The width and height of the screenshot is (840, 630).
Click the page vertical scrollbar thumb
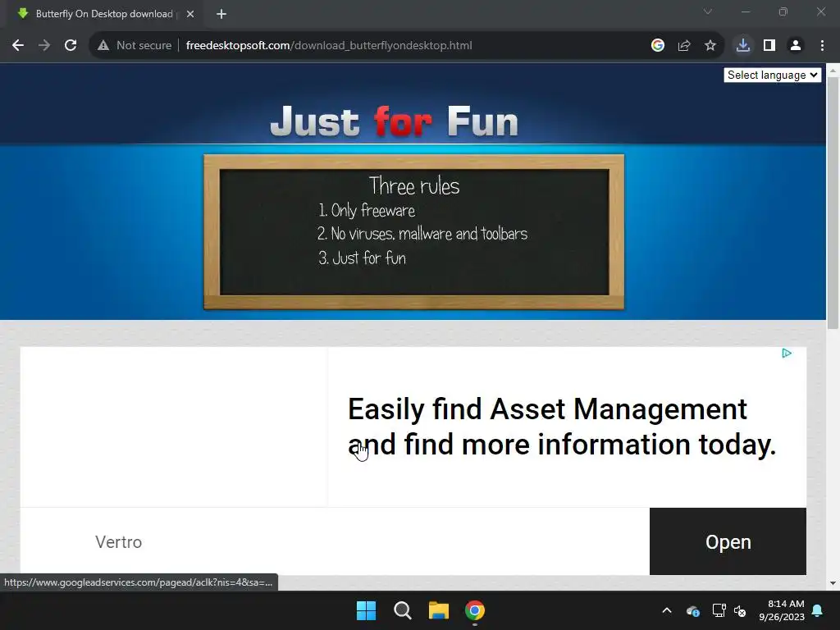pos(833,203)
